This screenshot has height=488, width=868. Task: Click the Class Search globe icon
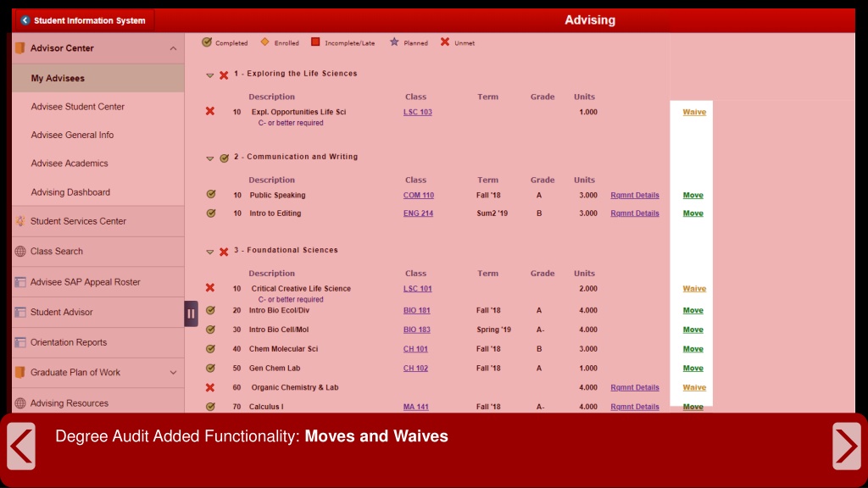point(20,251)
